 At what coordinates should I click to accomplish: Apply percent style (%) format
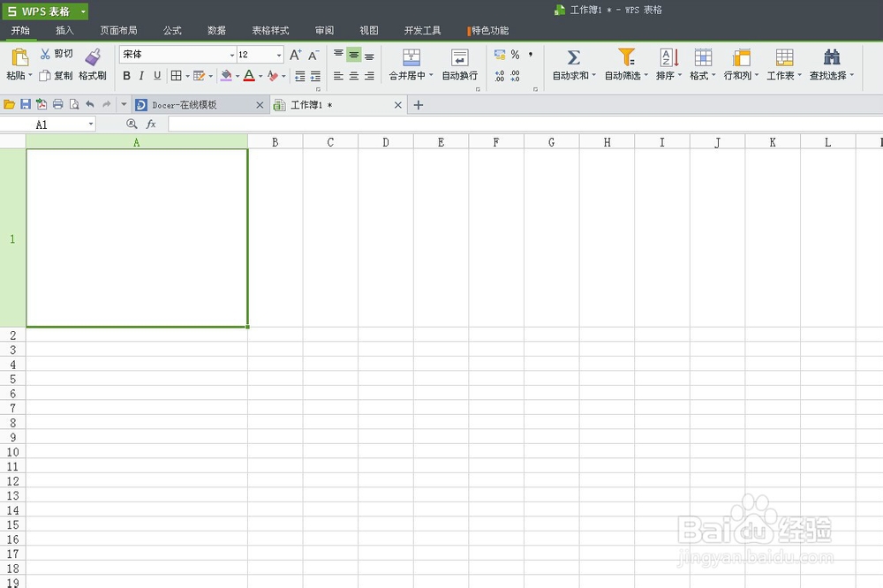pyautogui.click(x=516, y=55)
